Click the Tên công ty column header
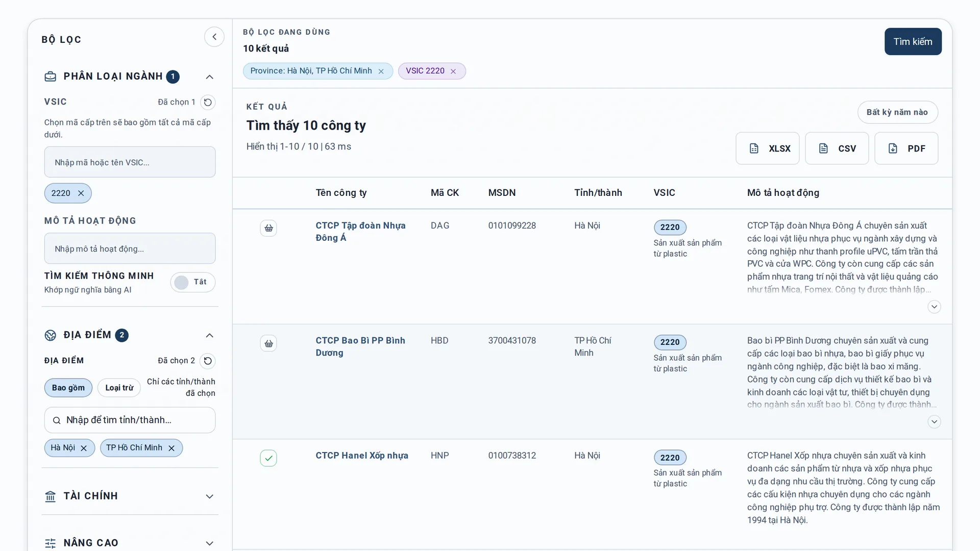Image resolution: width=980 pixels, height=551 pixels. (341, 193)
